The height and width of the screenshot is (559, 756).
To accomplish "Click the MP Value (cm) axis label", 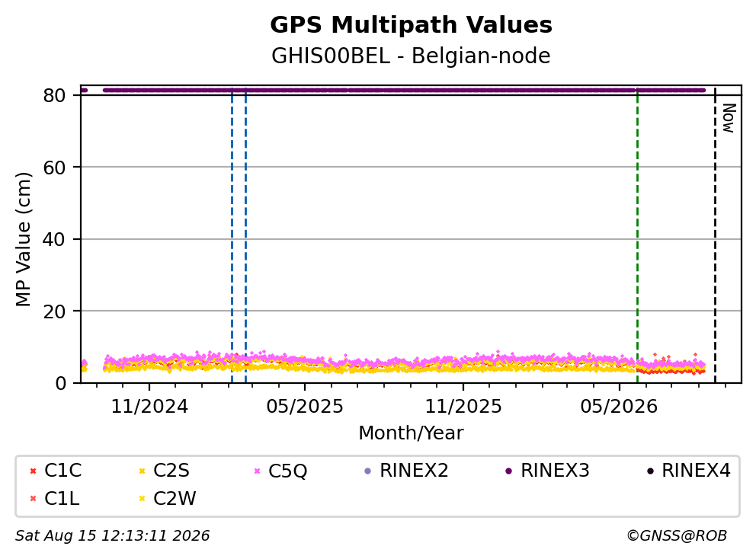I will pyautogui.click(x=23, y=239).
